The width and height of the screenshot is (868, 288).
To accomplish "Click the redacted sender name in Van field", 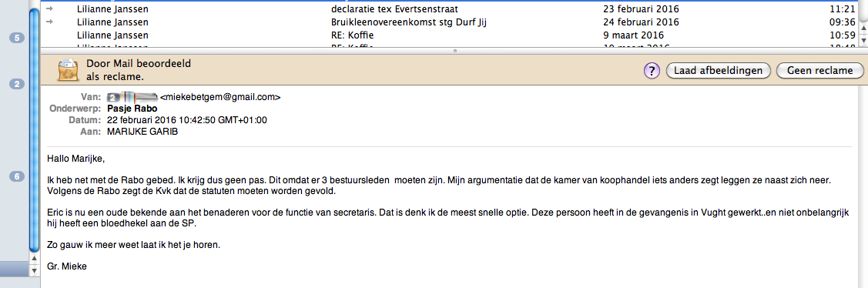I will pos(132,97).
